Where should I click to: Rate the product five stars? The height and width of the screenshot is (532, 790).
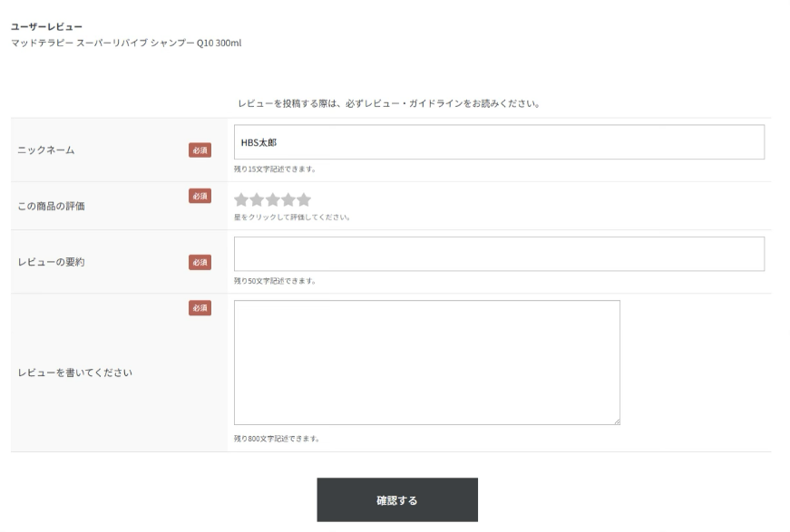[304, 200]
